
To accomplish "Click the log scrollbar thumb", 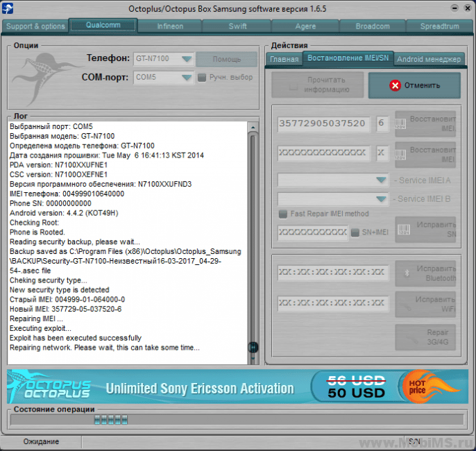I will 253,347.
